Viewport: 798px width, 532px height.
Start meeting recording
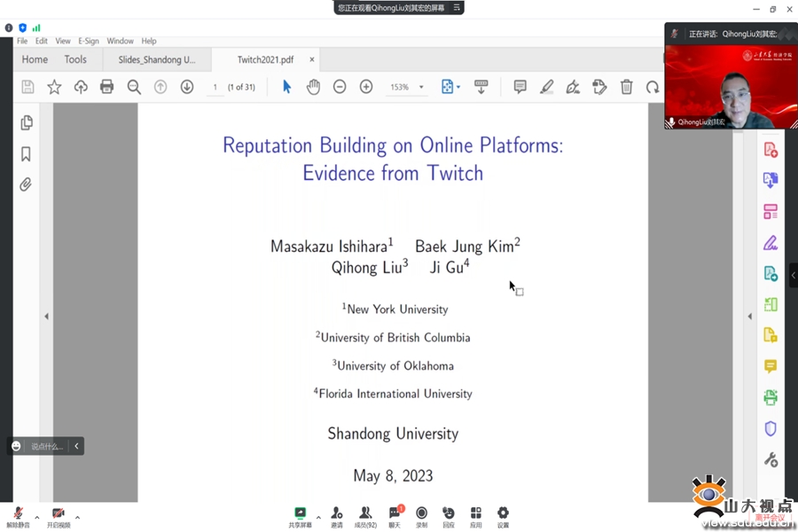421,514
